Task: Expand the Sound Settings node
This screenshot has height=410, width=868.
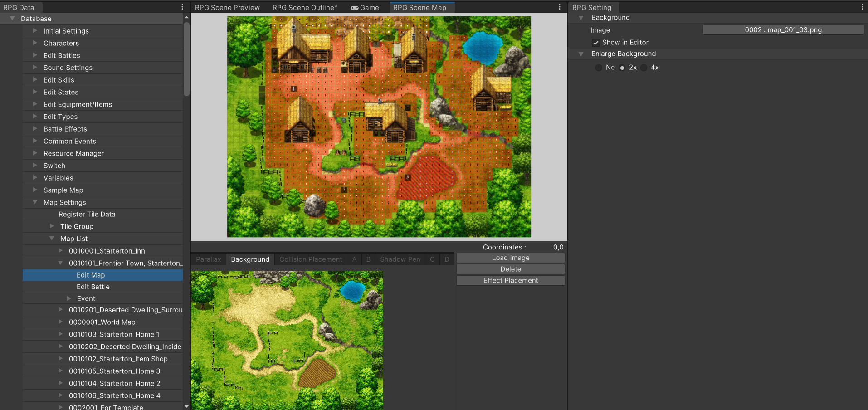Action: 35,68
